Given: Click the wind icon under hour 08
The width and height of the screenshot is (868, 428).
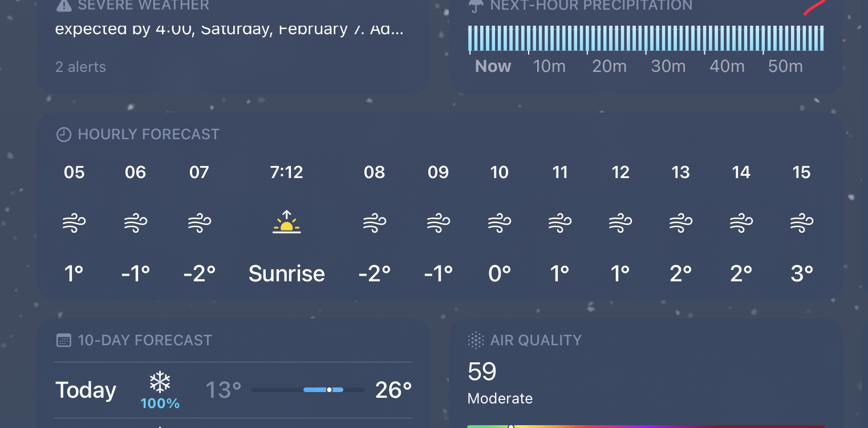Looking at the screenshot, I should coord(374,223).
